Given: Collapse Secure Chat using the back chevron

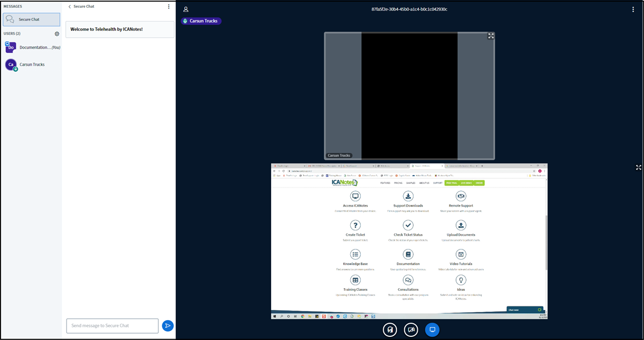Looking at the screenshot, I should (x=70, y=7).
